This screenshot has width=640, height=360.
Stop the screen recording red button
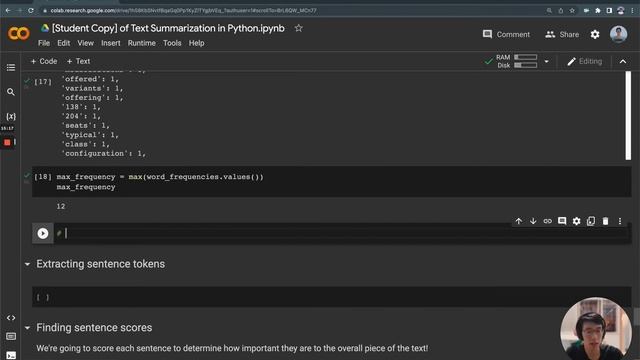[7, 142]
